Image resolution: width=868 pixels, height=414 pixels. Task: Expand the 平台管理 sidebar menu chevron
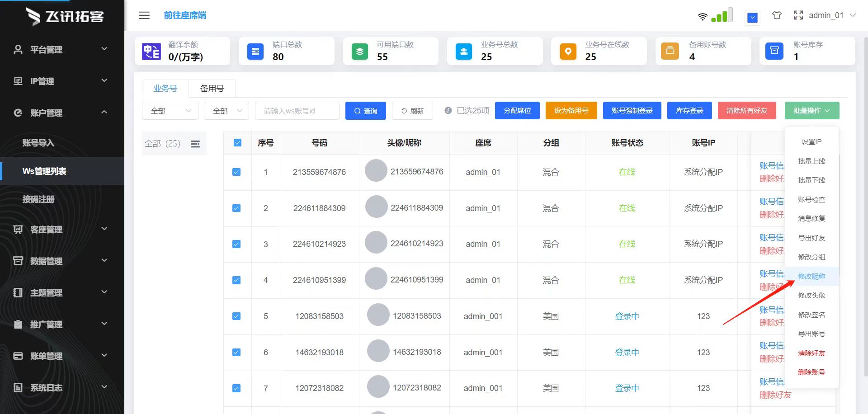(x=104, y=49)
